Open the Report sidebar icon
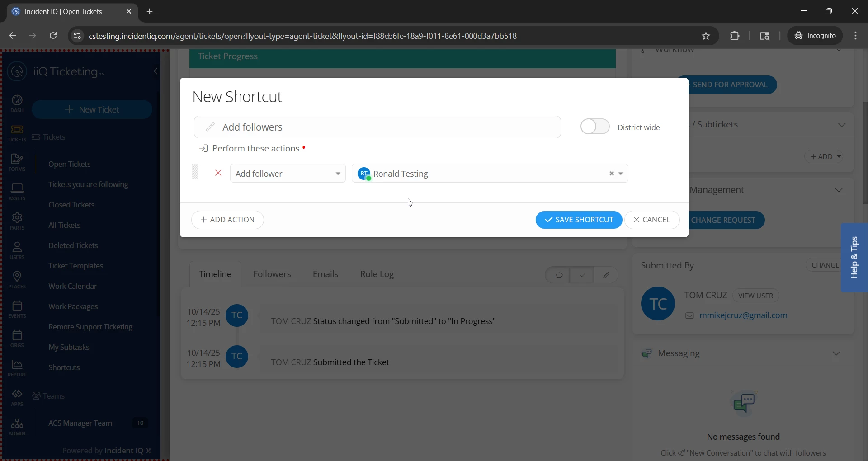This screenshot has height=461, width=868. tap(17, 368)
